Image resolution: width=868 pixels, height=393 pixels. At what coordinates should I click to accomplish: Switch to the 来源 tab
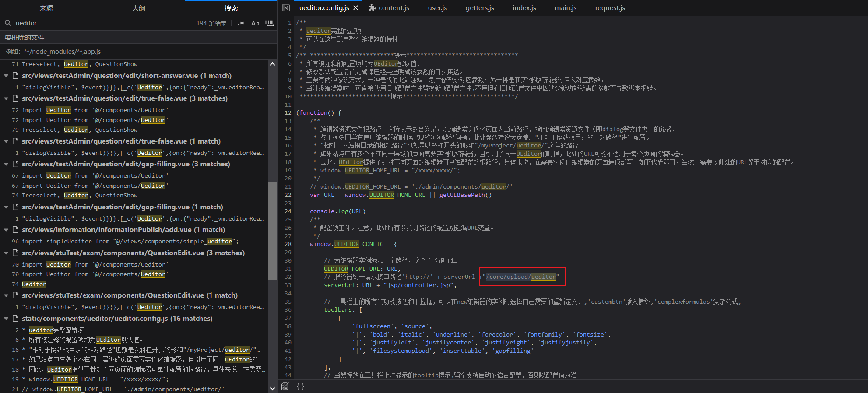[x=46, y=8]
